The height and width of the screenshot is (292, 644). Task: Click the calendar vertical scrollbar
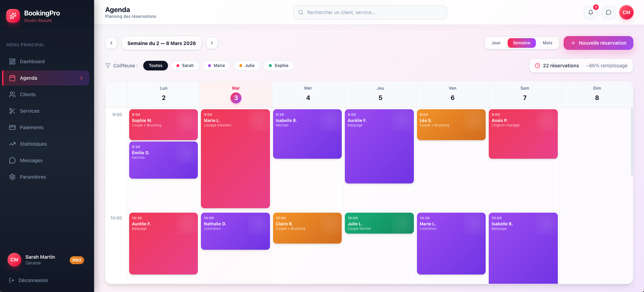(x=632, y=142)
